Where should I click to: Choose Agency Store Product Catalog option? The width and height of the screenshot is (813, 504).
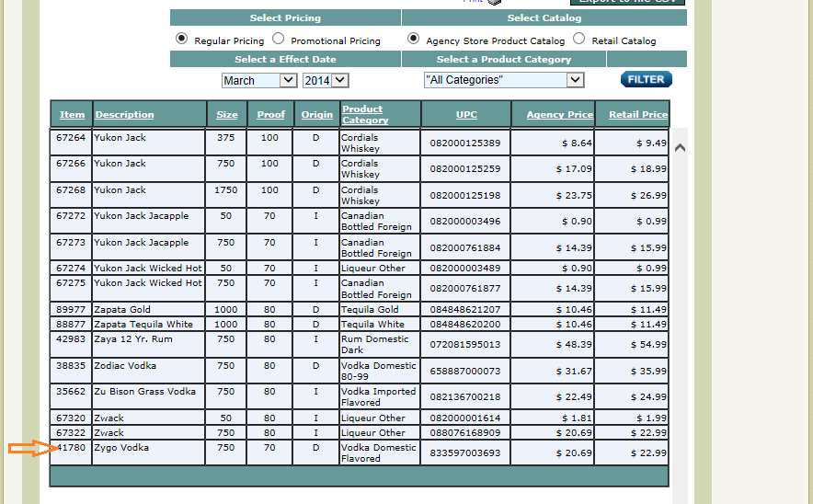[x=413, y=39]
